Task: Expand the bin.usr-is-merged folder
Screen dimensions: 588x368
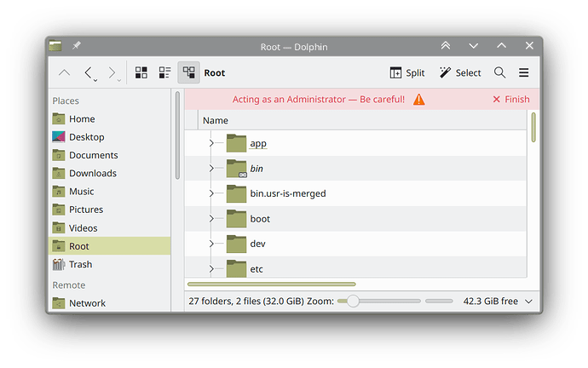Action: click(211, 193)
